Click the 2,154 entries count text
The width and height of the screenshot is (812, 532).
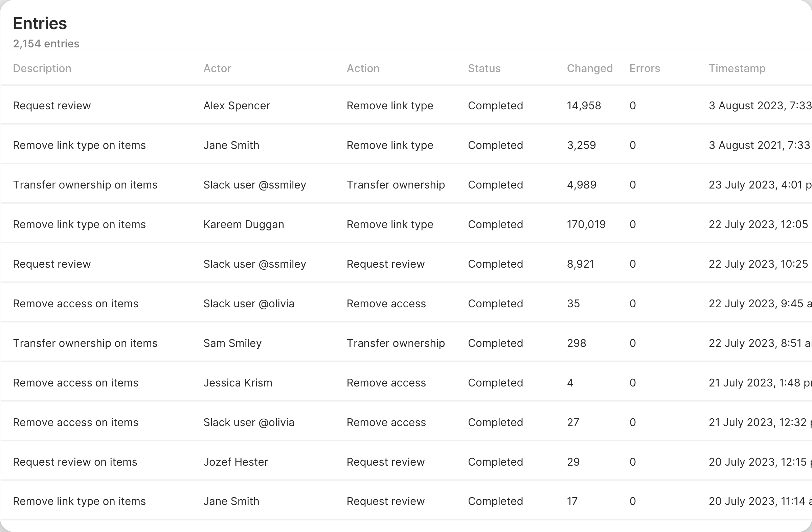coord(46,44)
